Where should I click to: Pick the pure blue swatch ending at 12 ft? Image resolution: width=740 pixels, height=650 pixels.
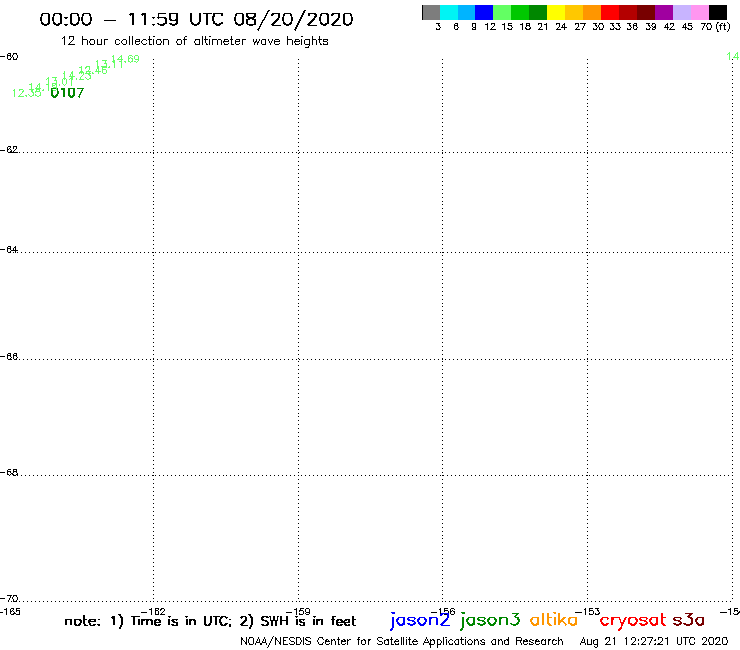484,12
